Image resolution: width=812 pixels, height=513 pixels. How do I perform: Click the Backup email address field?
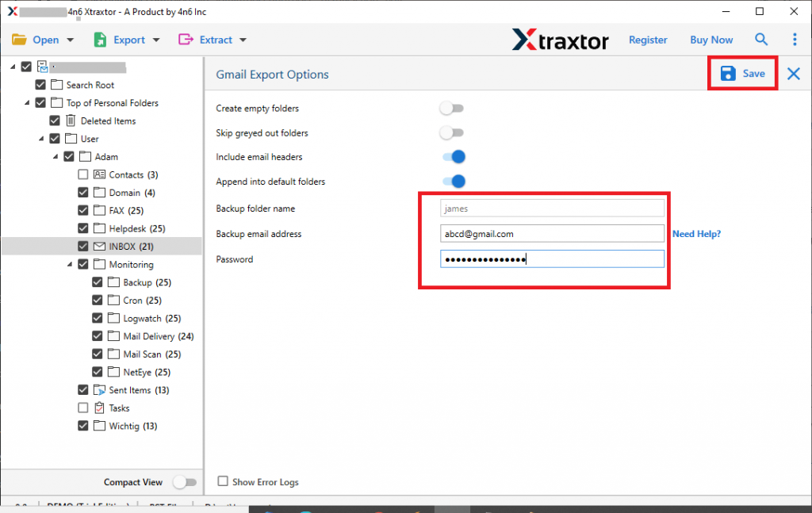pyautogui.click(x=552, y=233)
